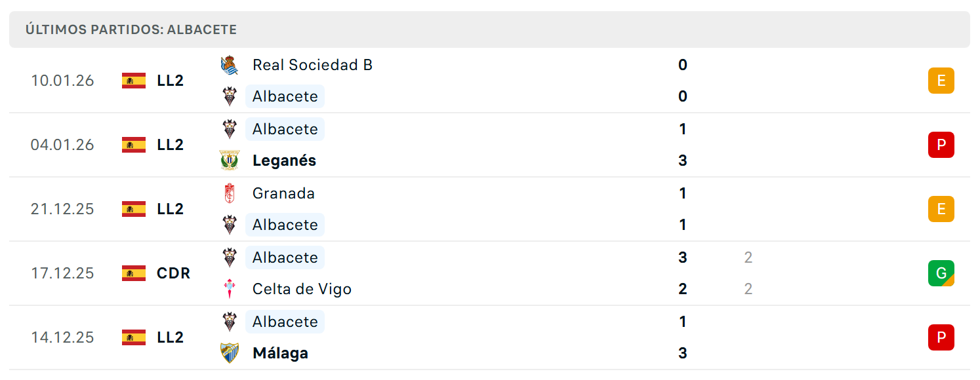Click the Leganés club crest icon
The image size is (980, 380).
[x=230, y=161]
